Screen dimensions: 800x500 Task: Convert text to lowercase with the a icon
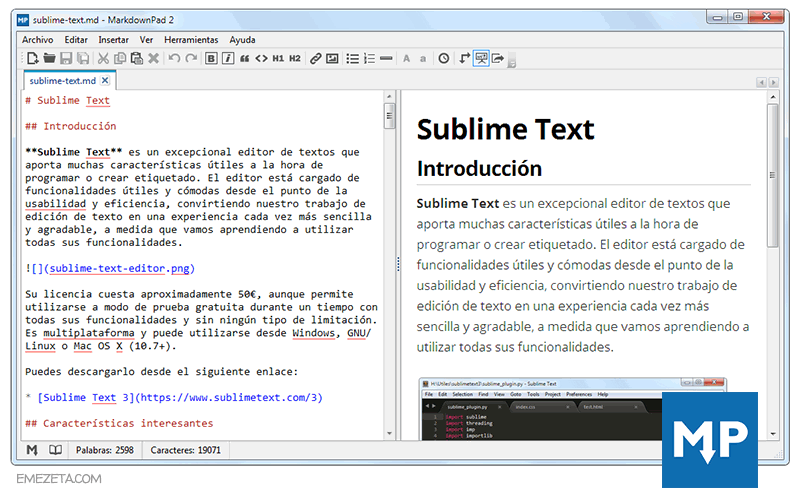pos(423,59)
